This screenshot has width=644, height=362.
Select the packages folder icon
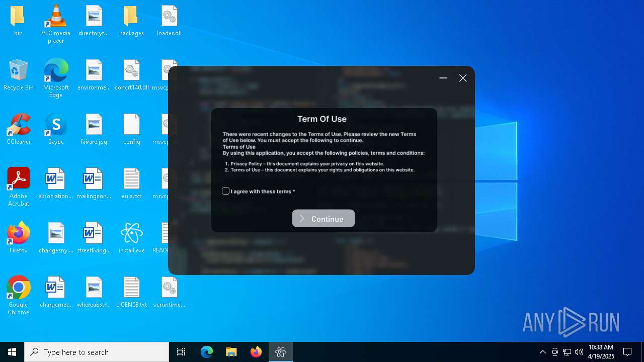click(x=131, y=21)
